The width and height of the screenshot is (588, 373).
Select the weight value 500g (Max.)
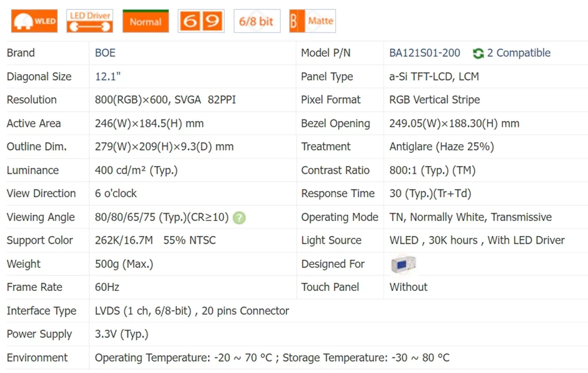[124, 264]
